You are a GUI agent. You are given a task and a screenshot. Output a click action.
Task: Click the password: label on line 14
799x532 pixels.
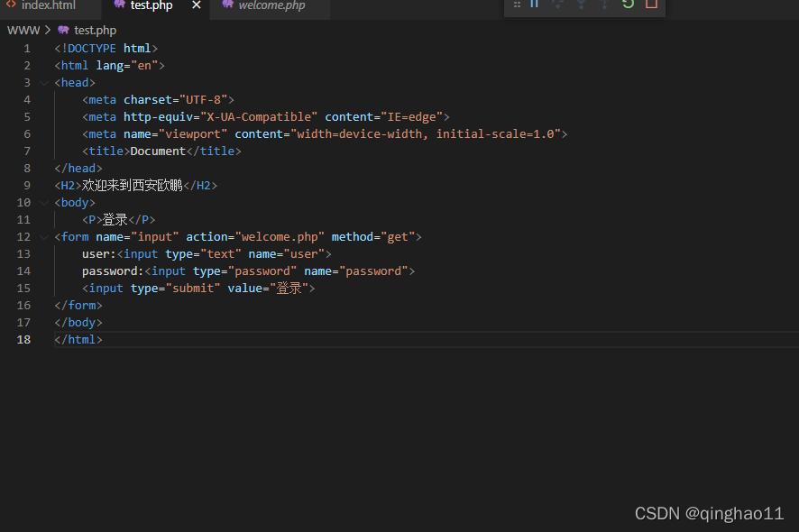113,271
